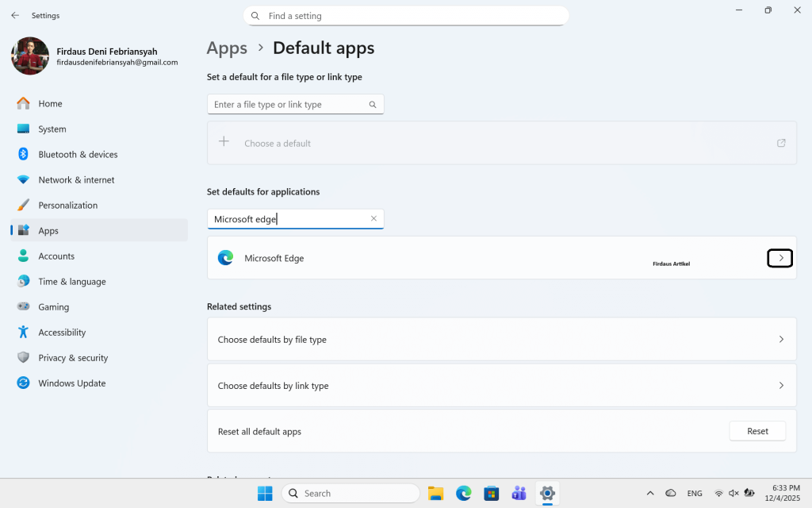Open the Windows Start menu

pyautogui.click(x=265, y=494)
